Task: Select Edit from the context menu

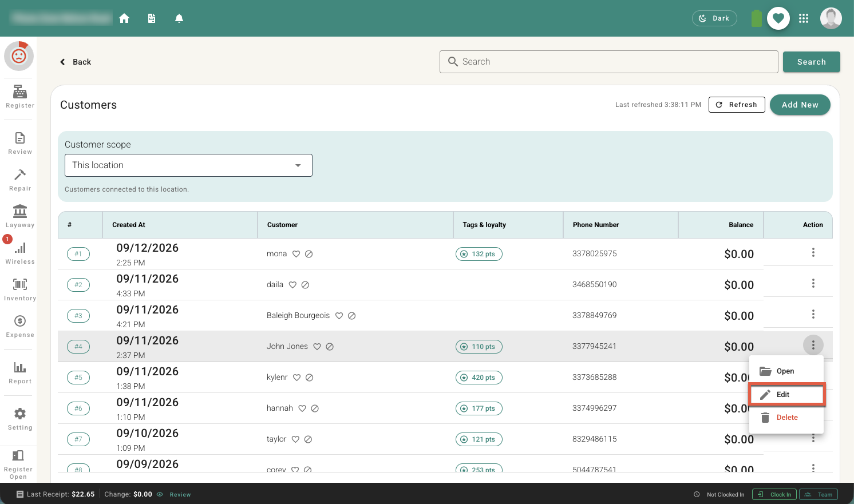Action: point(786,395)
